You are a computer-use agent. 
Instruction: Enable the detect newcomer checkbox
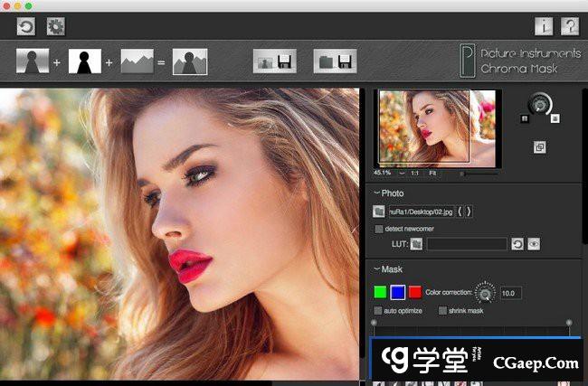pyautogui.click(x=379, y=229)
